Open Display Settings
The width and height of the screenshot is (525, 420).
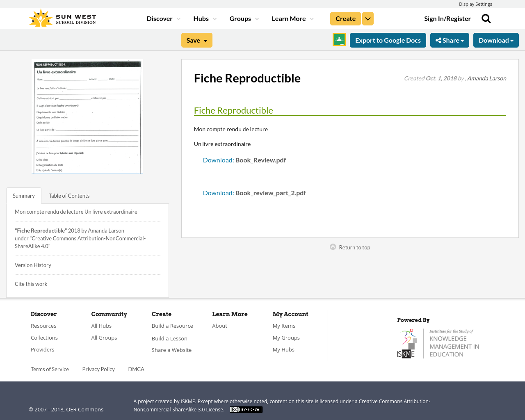475,4
